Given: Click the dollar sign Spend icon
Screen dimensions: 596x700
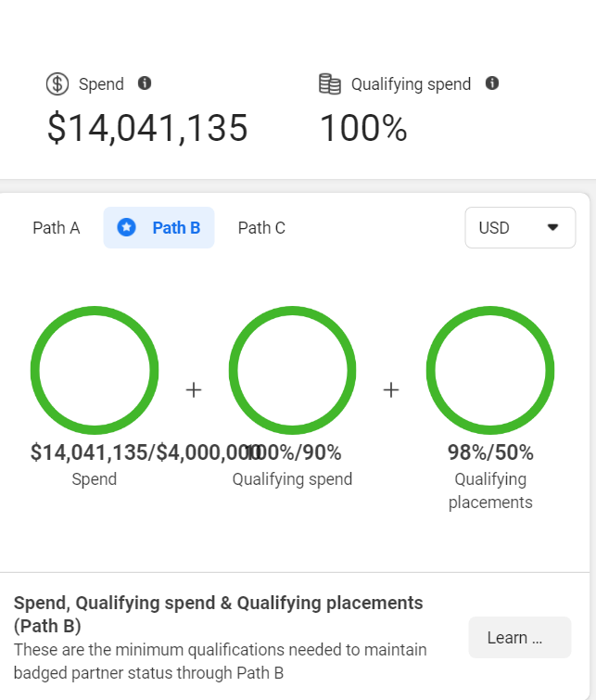Looking at the screenshot, I should [x=57, y=84].
